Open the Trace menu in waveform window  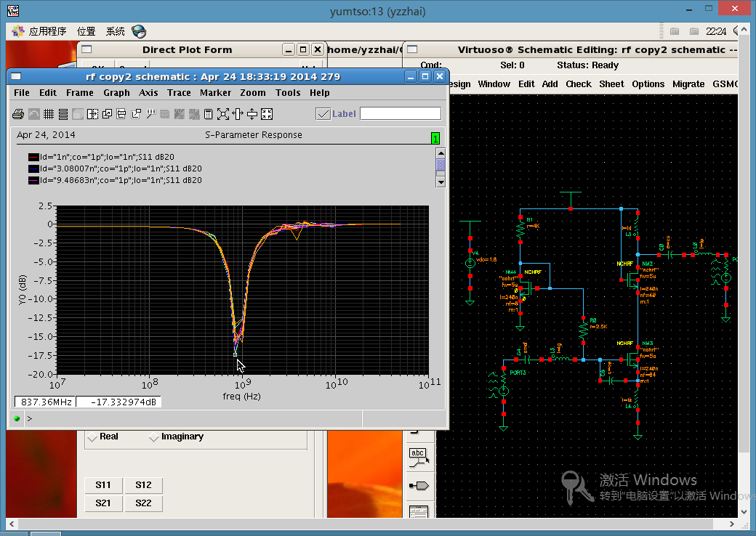point(179,93)
